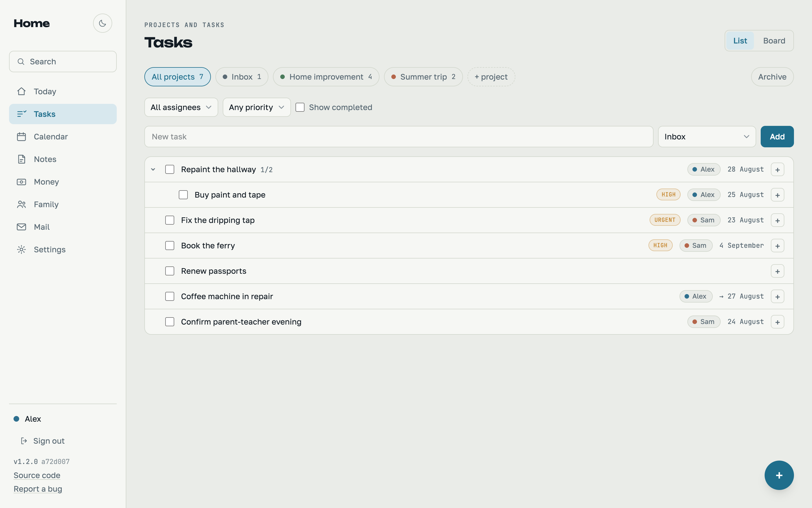Viewport: 812px width, 508px height.
Task: Check off Buy paint and tape
Action: point(183,195)
